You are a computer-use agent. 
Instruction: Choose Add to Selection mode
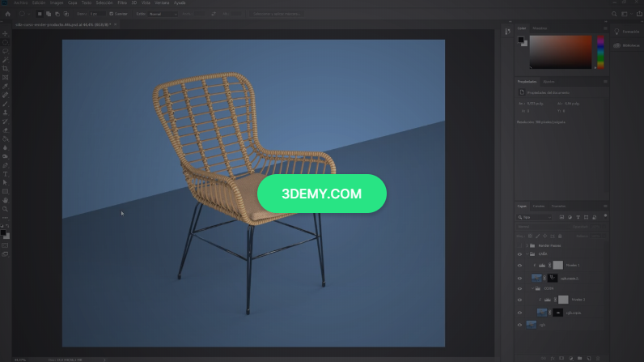click(49, 14)
